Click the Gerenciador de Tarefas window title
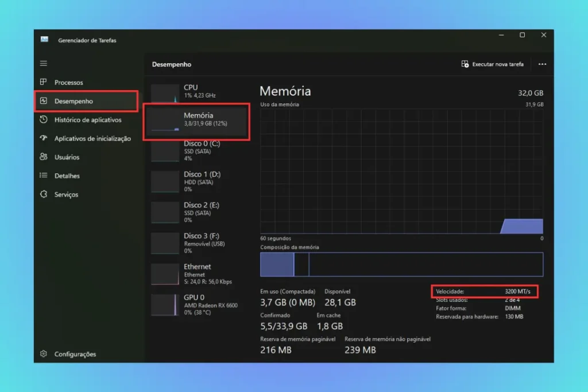This screenshot has height=392, width=588. click(87, 41)
